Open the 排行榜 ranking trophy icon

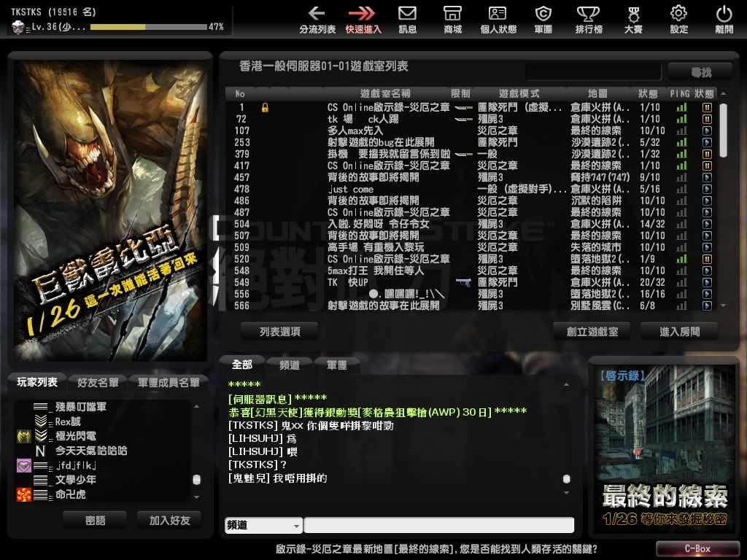[587, 14]
